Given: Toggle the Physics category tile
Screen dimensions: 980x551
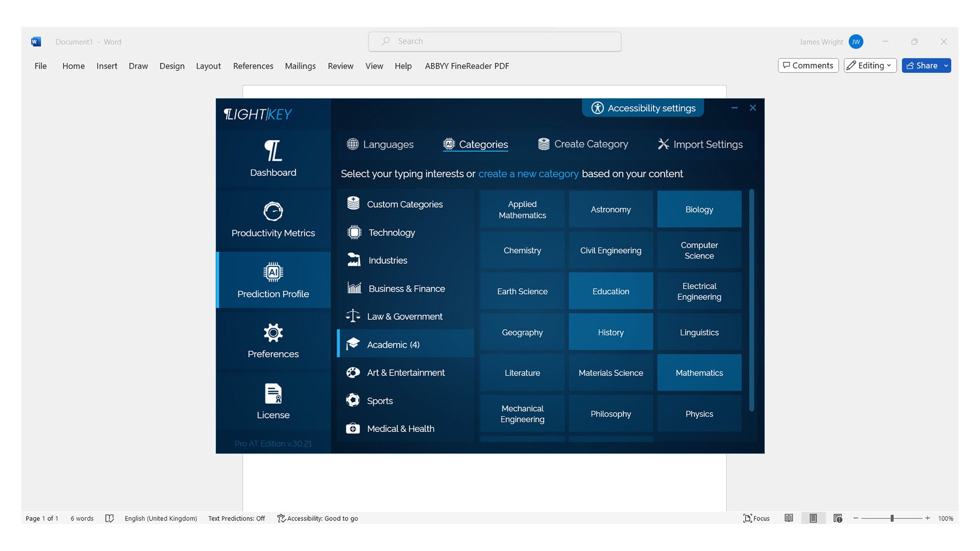Looking at the screenshot, I should coord(699,414).
